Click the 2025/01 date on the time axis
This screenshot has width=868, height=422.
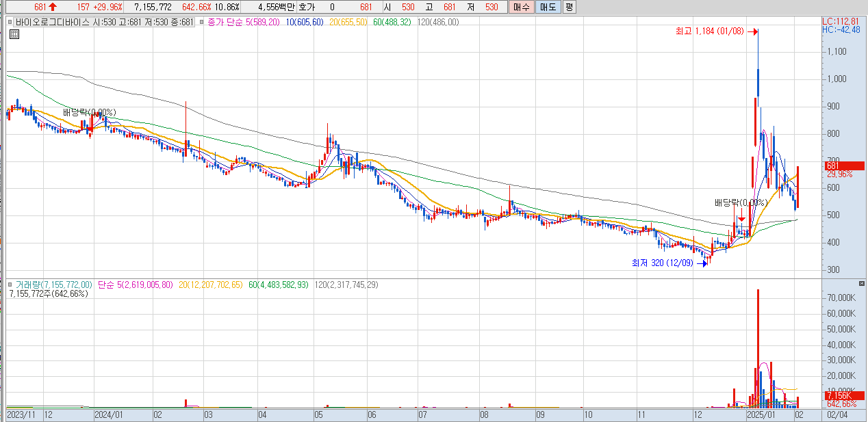pyautogui.click(x=761, y=414)
